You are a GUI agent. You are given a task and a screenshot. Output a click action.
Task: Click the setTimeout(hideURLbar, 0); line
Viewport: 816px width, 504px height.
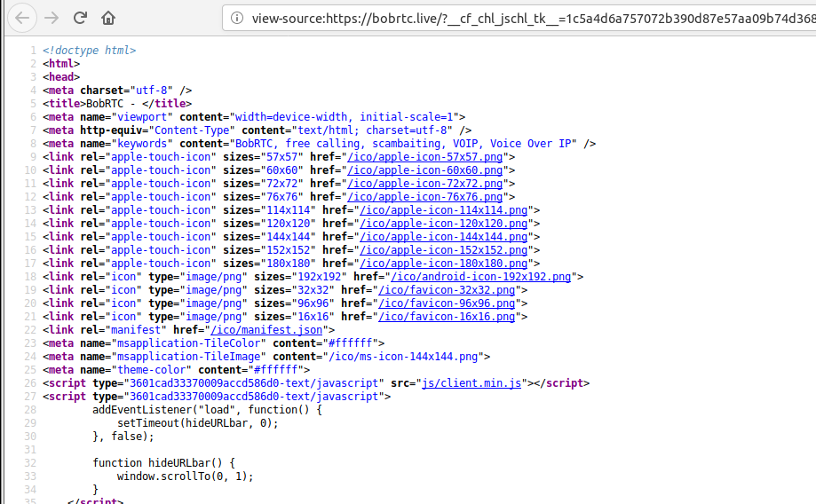pos(198,423)
